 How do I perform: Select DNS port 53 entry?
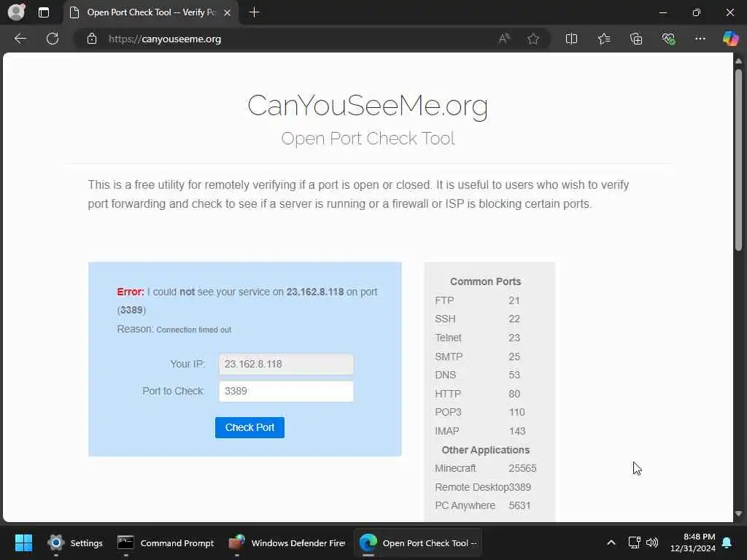click(477, 376)
